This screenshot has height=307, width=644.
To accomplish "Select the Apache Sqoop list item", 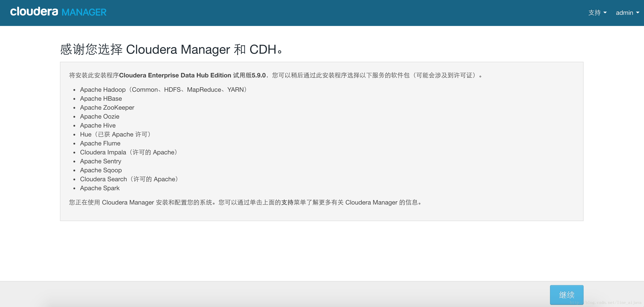I will [x=101, y=170].
